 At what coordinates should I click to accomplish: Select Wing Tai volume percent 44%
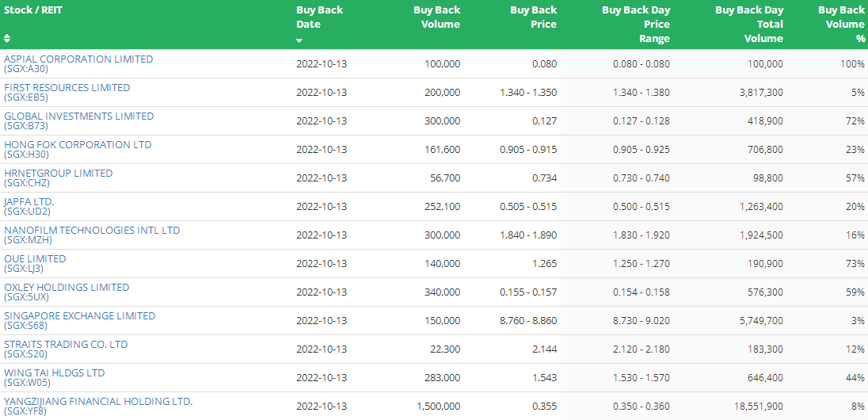(857, 378)
